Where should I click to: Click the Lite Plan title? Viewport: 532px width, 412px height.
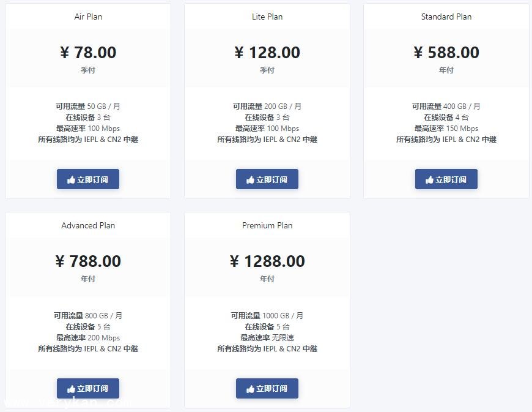point(267,17)
